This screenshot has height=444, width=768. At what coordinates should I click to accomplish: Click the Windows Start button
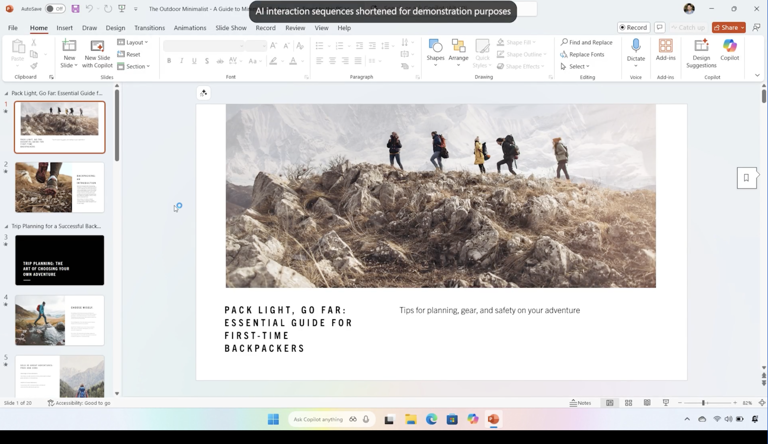pyautogui.click(x=273, y=419)
